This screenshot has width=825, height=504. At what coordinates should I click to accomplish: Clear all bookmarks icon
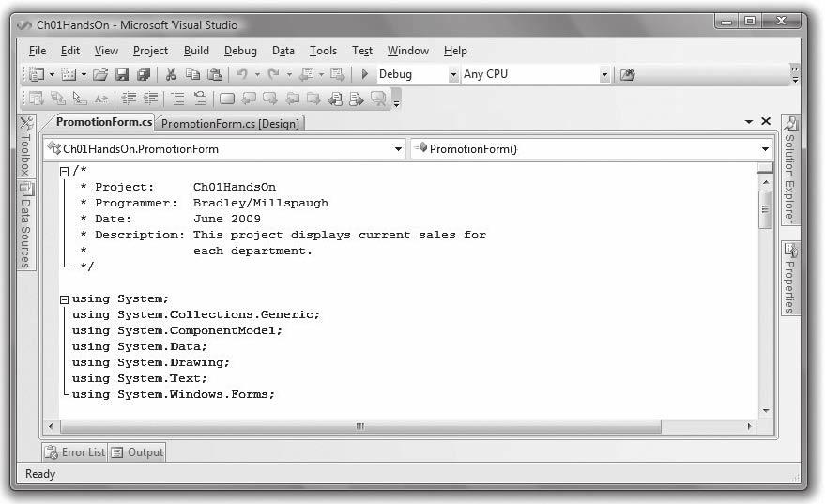(379, 99)
